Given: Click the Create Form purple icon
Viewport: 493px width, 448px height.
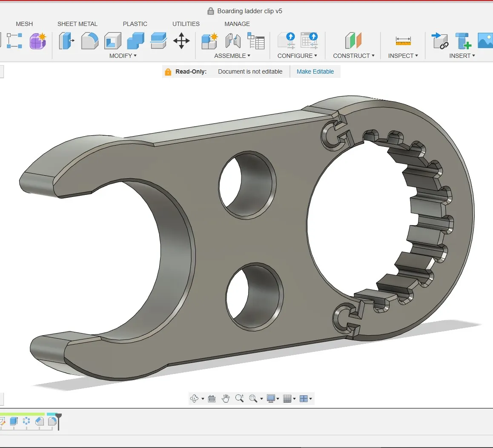Looking at the screenshot, I should [38, 41].
